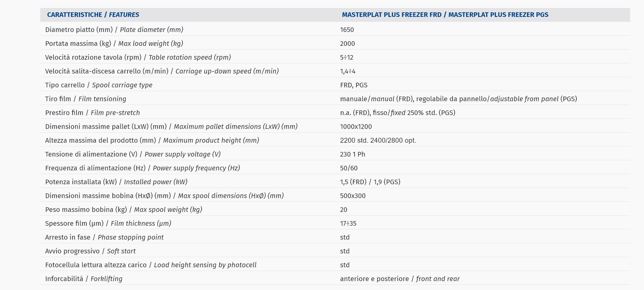Image resolution: width=644 pixels, height=290 pixels.
Task: Click the 230 1 Ph voltage value
Action: pyautogui.click(x=353, y=154)
